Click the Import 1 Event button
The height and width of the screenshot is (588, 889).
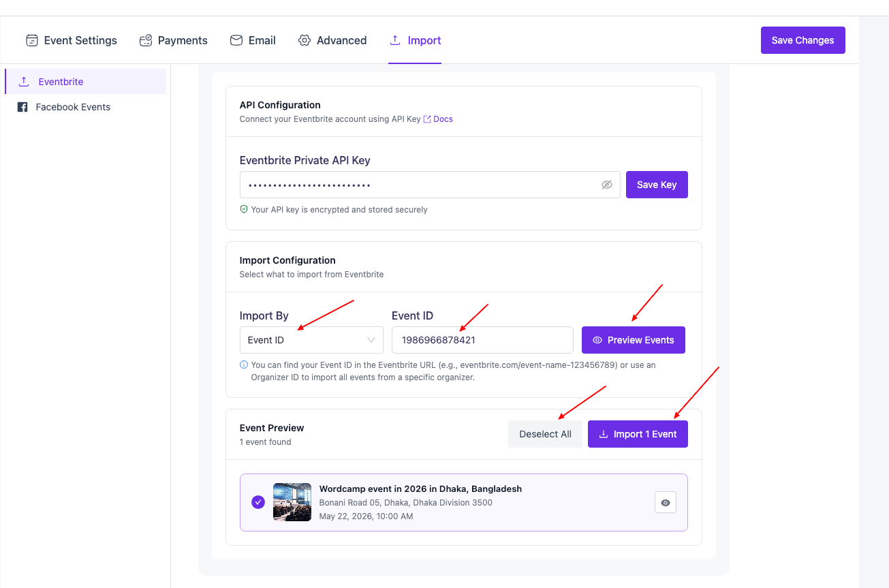[x=638, y=434]
